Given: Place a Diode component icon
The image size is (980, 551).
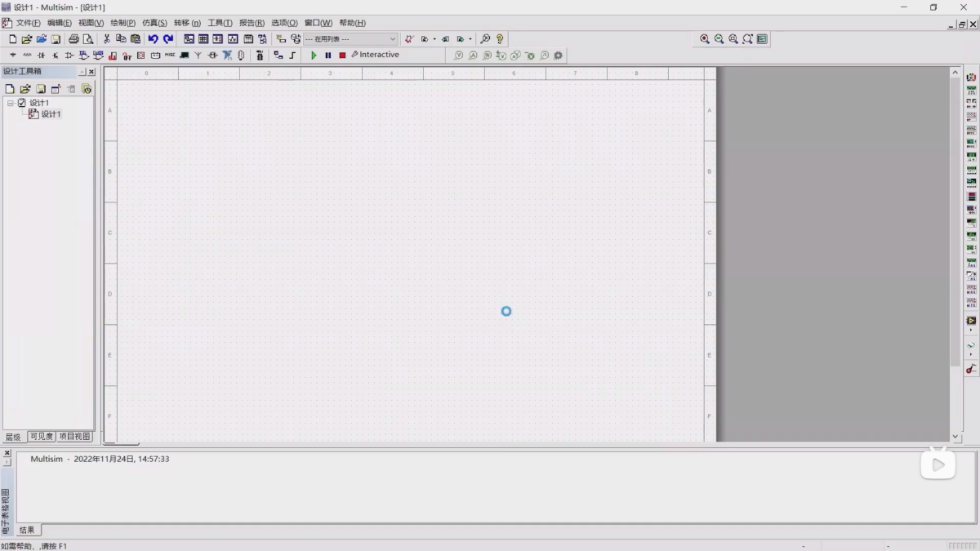Looking at the screenshot, I should (41, 56).
